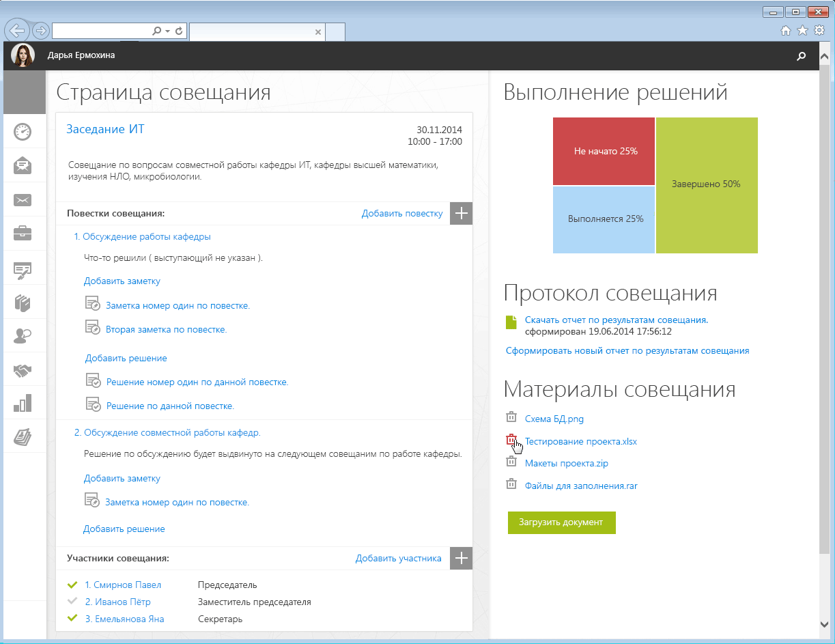Toggle the gray check mark beside Иванов Пётр
Viewport: 835px width, 644px height.
tap(73, 602)
